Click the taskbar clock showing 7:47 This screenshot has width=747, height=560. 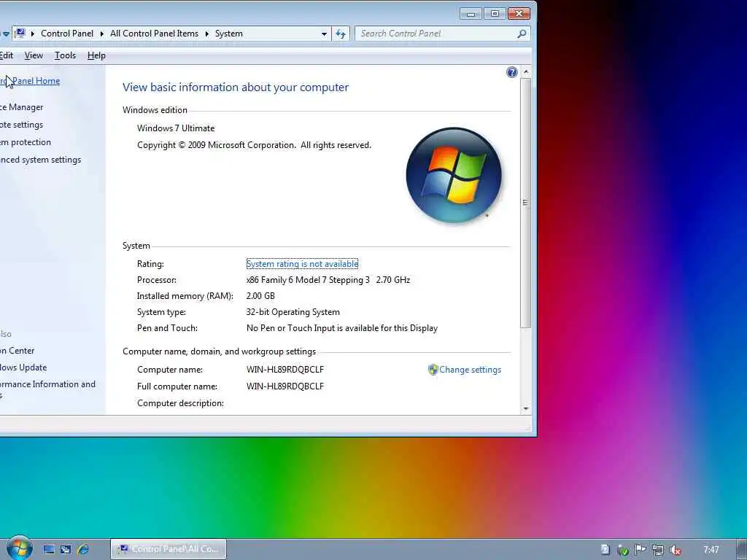pos(711,550)
